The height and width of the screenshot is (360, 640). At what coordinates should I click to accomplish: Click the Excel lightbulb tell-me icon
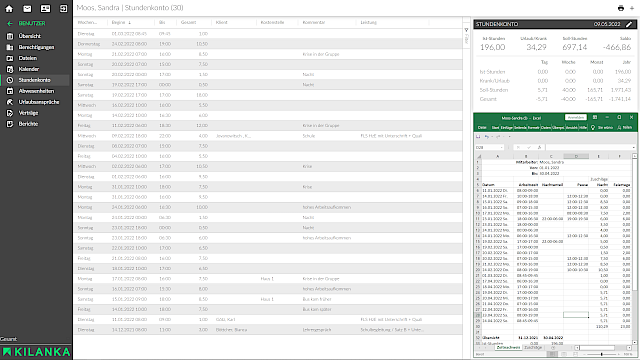click(593, 128)
